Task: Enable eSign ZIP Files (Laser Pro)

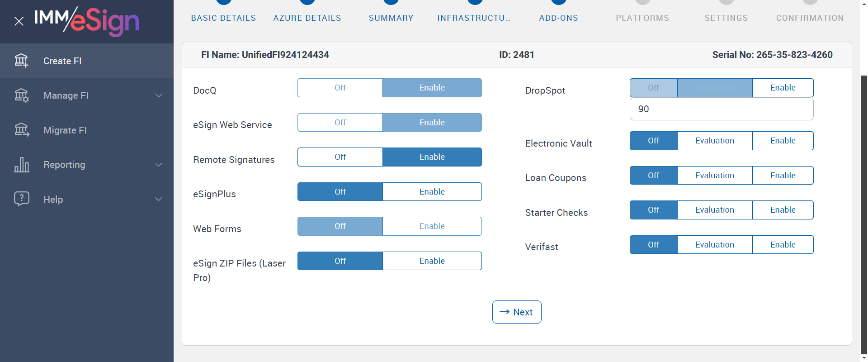Action: [432, 261]
